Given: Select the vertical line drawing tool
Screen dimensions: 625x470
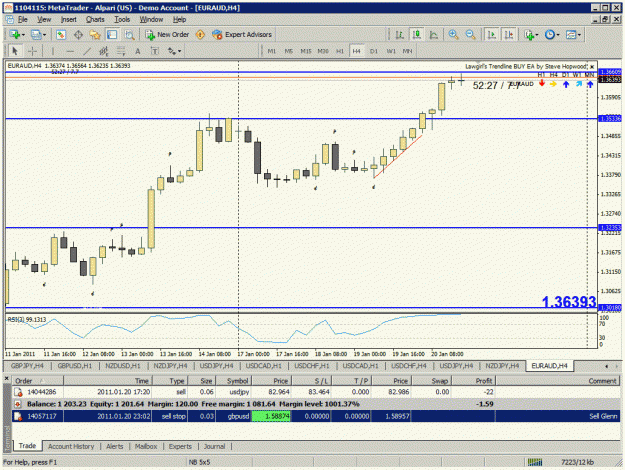Looking at the screenshot, I should coord(53,51).
